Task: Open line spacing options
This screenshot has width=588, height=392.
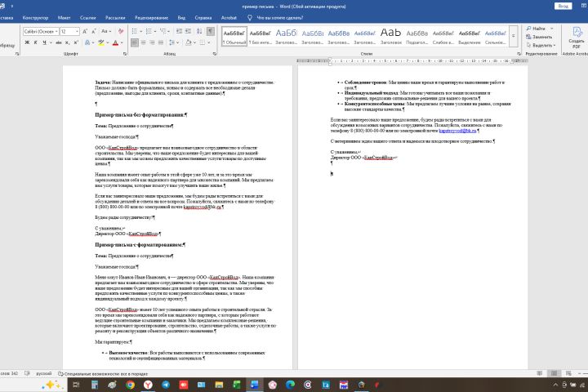Action: [x=171, y=42]
